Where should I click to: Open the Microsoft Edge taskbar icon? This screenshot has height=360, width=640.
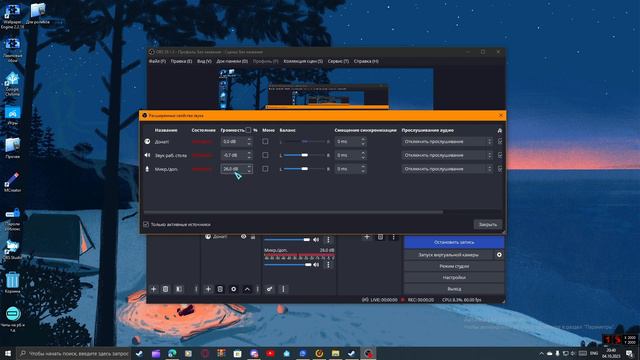click(x=172, y=353)
